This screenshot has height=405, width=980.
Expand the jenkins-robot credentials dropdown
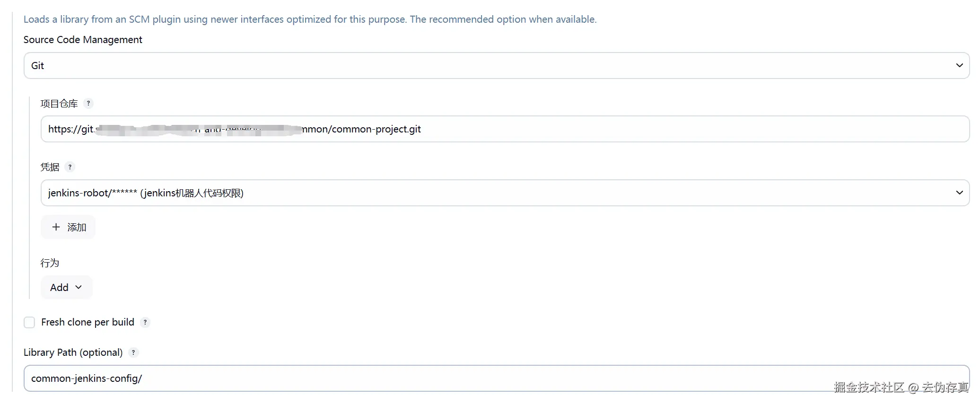point(505,193)
